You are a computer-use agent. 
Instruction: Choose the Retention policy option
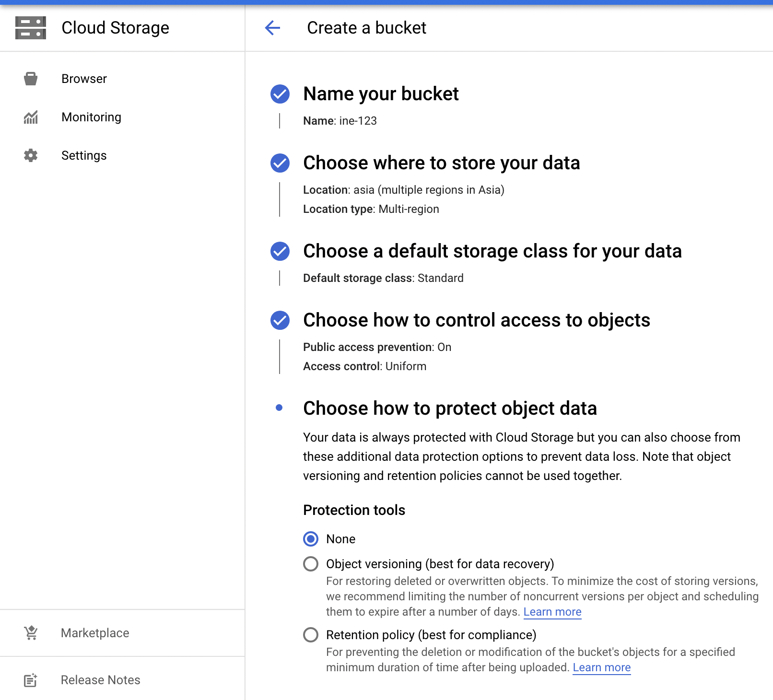(311, 635)
